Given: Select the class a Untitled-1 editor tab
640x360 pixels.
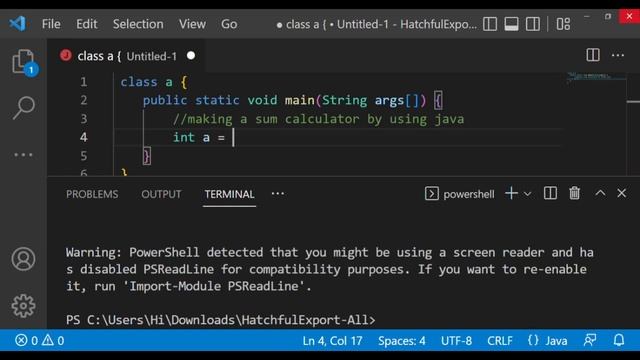Looking at the screenshot, I should (127, 56).
